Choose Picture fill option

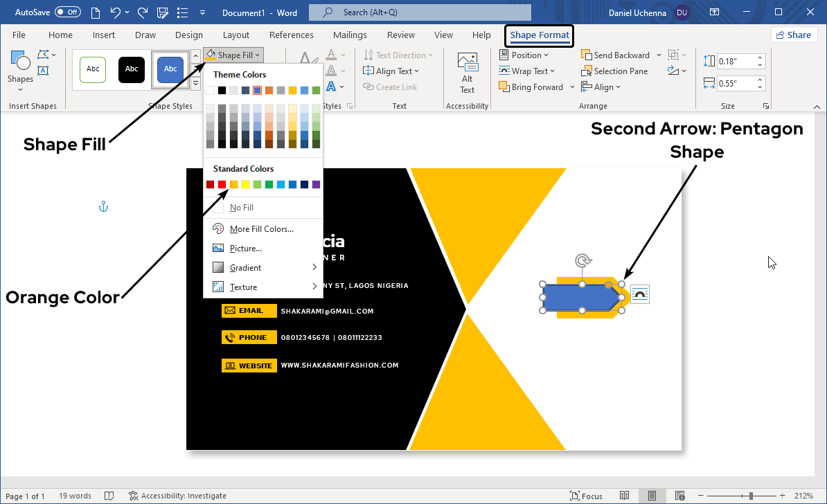pos(245,248)
